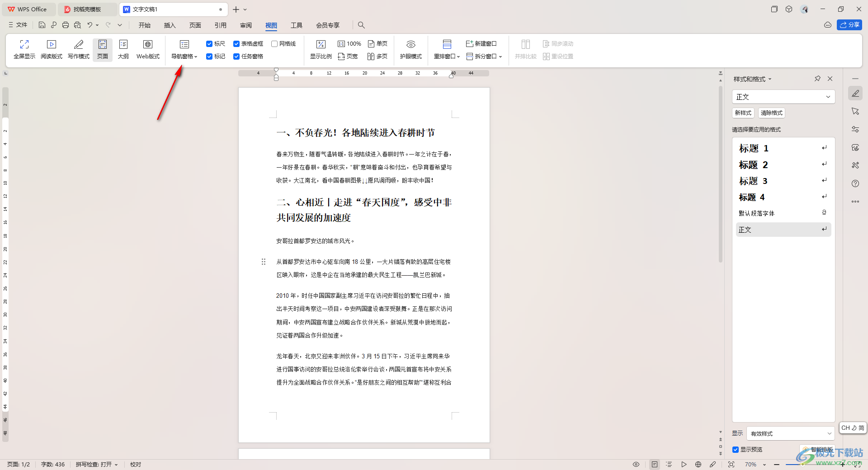Viewport: 868px width, 470px height.
Task: Click the horizontal ruler right indent marker
Action: click(451, 75)
